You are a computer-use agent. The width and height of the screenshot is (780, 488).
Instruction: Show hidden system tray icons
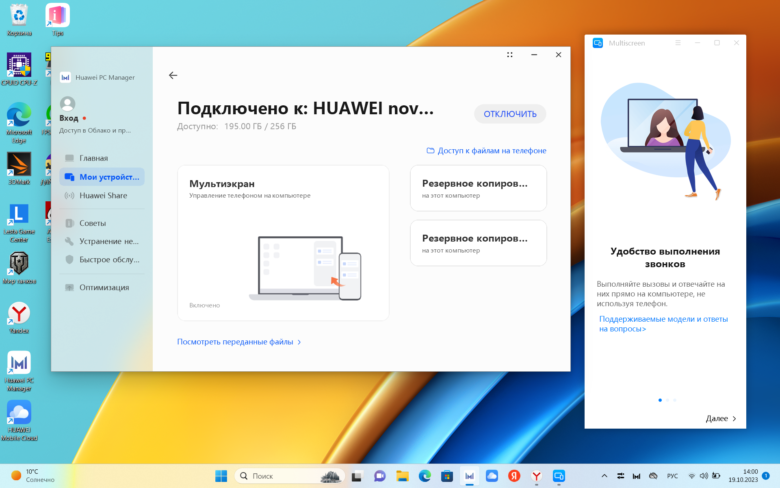[604, 476]
